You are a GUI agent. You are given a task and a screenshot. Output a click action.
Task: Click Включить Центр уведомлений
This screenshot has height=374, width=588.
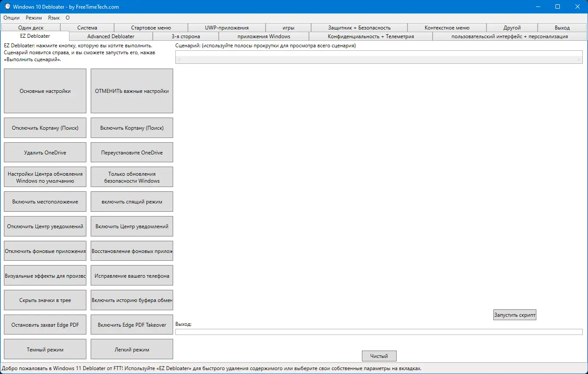click(x=132, y=226)
